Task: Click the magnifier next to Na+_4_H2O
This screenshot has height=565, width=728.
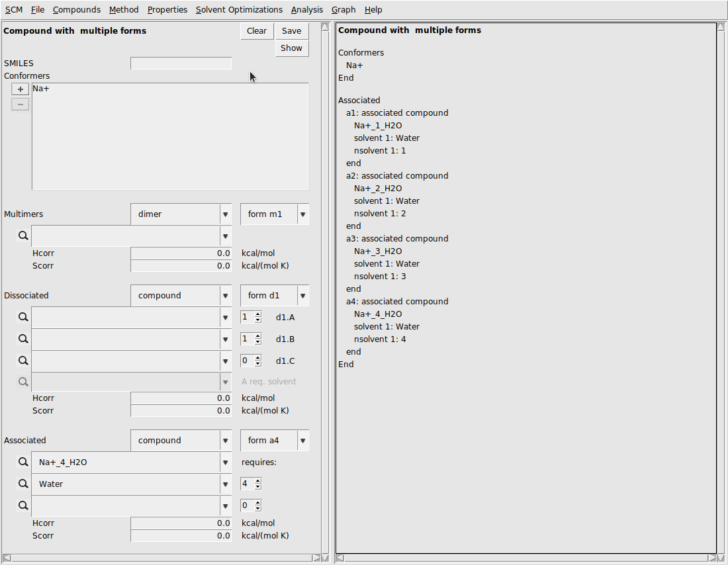Action: click(x=23, y=462)
